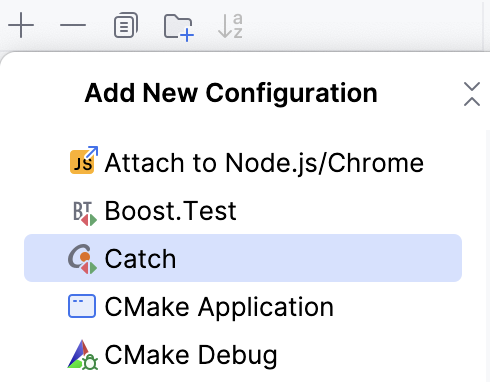Click the BT icon next to Boost.Test
490x382 pixels.
[84, 213]
